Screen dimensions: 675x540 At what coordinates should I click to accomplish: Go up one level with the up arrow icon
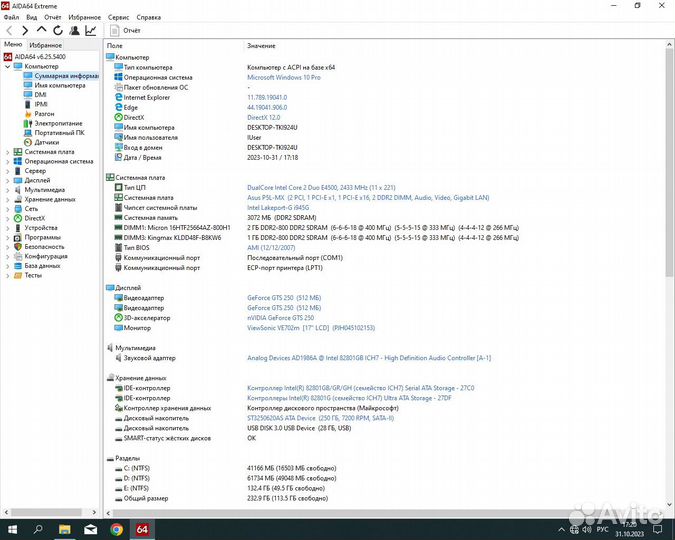tap(41, 30)
